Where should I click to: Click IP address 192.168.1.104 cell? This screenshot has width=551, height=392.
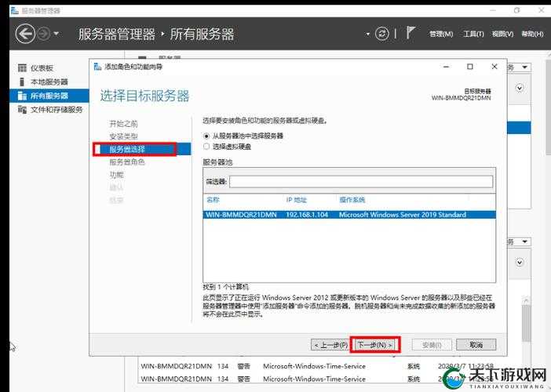point(307,215)
